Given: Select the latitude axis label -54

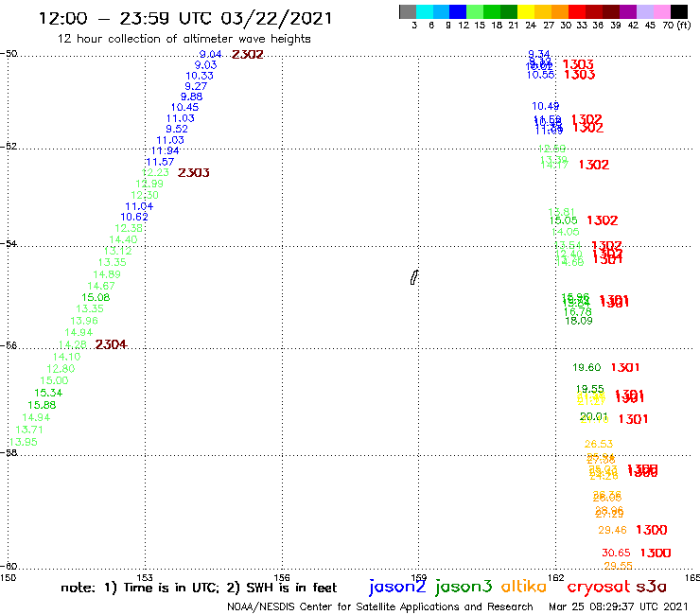Looking at the screenshot, I should tap(9, 244).
